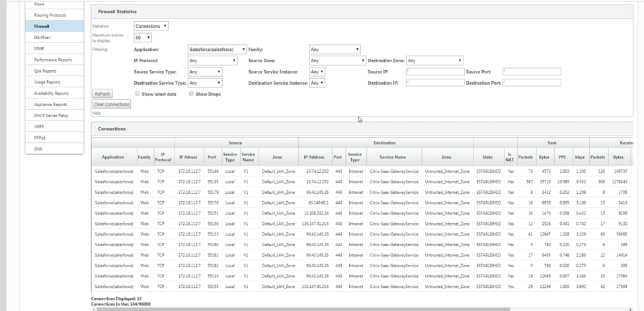Select source port cell 55156
Screen dimensions: 644x311
pyautogui.click(x=213, y=224)
